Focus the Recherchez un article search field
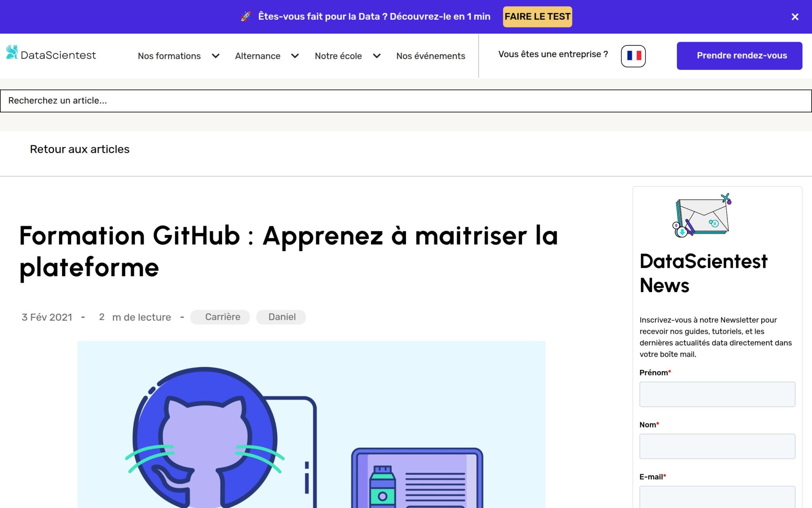812x508 pixels. coord(406,101)
